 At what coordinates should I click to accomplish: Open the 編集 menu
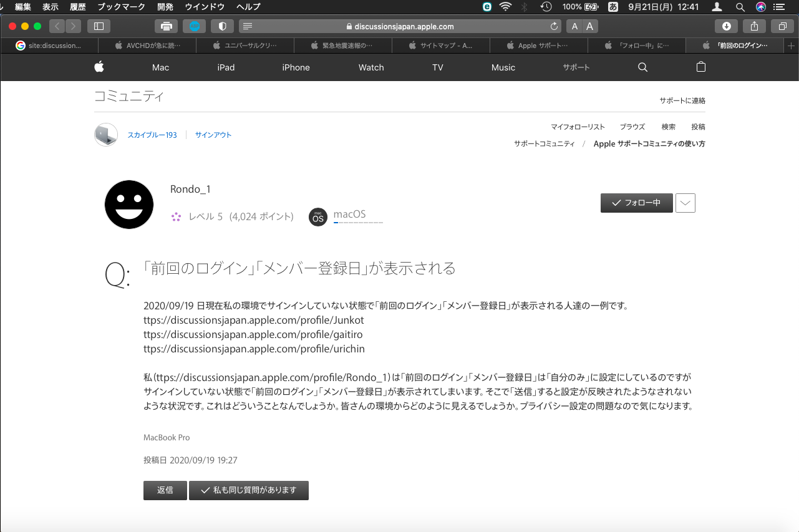23,7
